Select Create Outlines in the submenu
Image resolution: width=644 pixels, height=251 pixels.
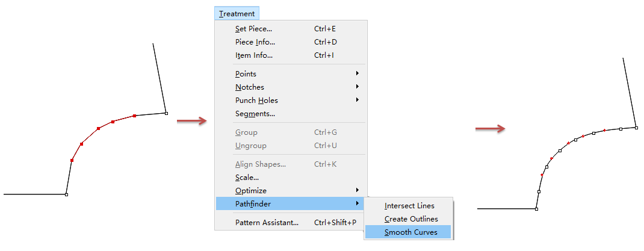[x=411, y=219]
